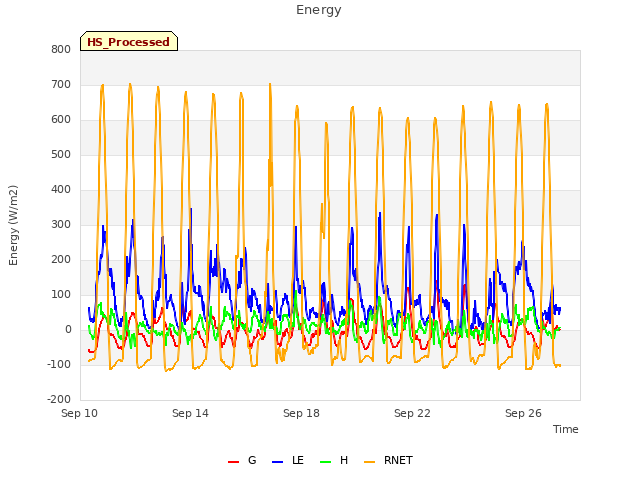Click the Sep 10 x-axis label
This screenshot has width=640, height=480.
tap(80, 413)
